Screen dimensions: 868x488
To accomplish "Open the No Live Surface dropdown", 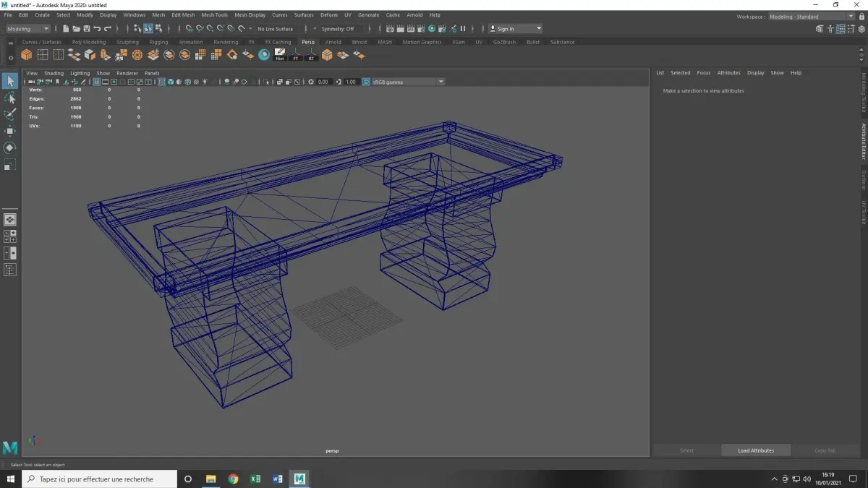I will (276, 29).
